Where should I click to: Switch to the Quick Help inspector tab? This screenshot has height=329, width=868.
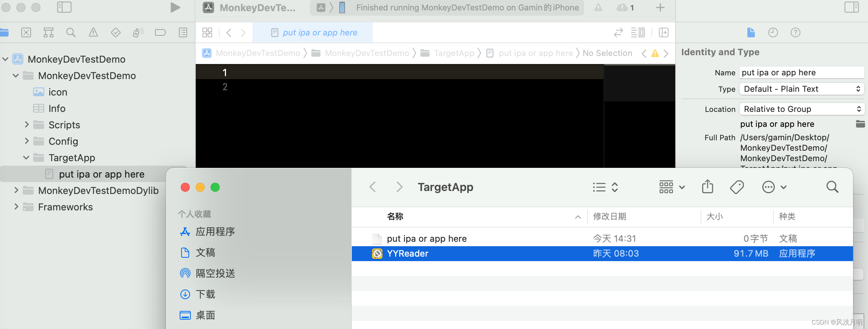796,32
